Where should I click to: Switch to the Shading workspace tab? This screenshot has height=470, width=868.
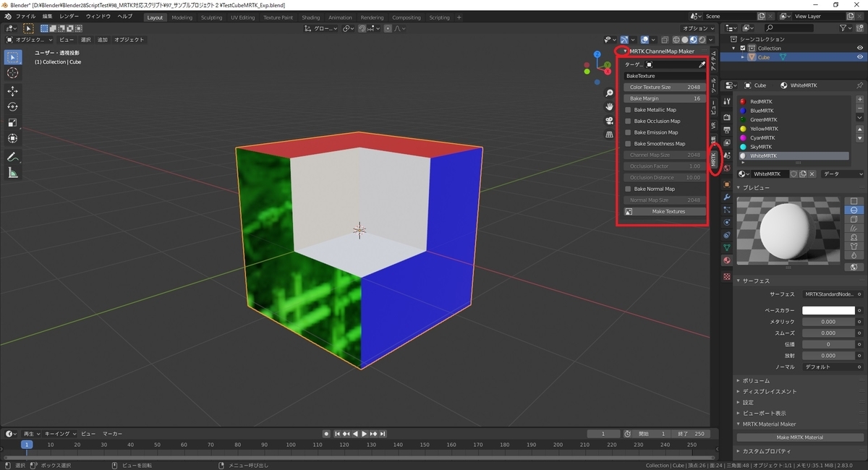point(311,17)
